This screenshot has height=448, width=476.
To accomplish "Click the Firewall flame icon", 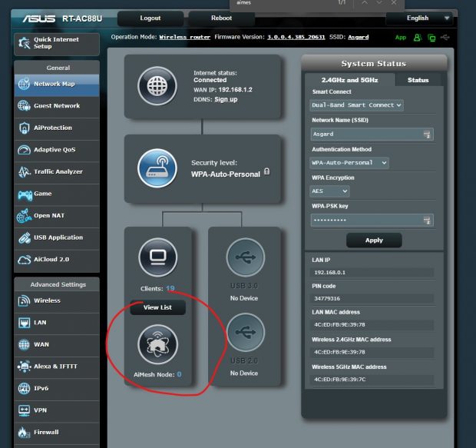I will pyautogui.click(x=24, y=433).
